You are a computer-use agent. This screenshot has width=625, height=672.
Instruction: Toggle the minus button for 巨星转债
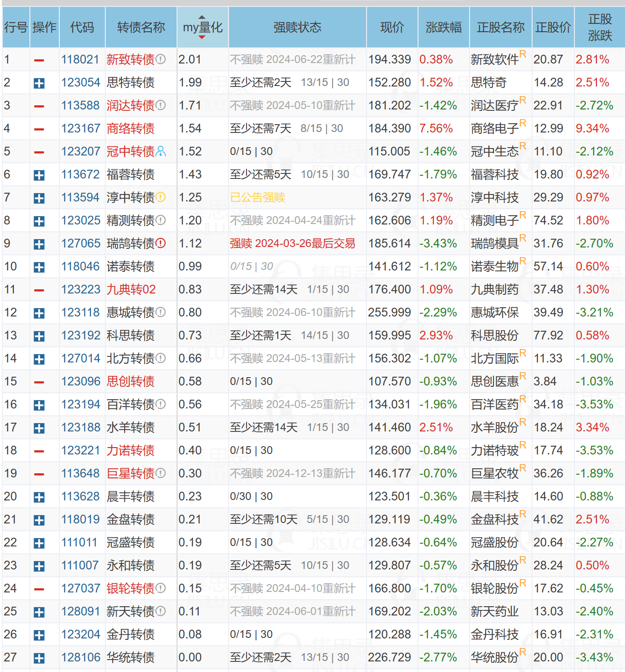pyautogui.click(x=39, y=474)
